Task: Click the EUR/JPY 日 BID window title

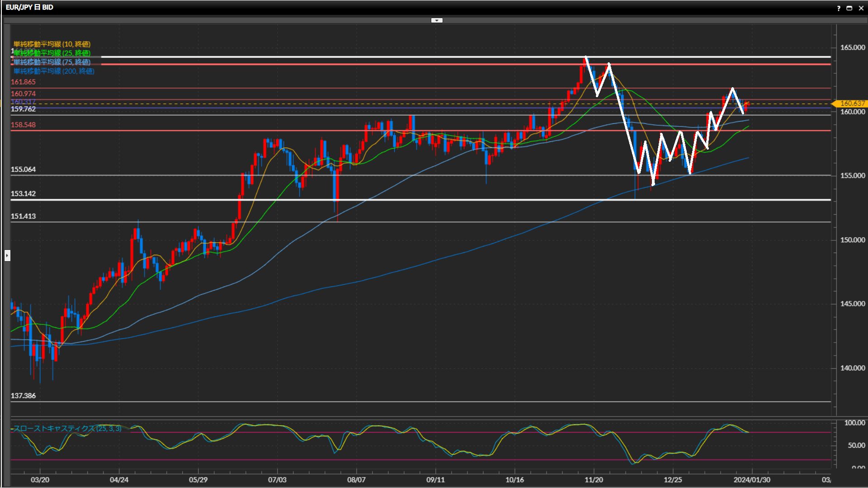Action: (29, 7)
